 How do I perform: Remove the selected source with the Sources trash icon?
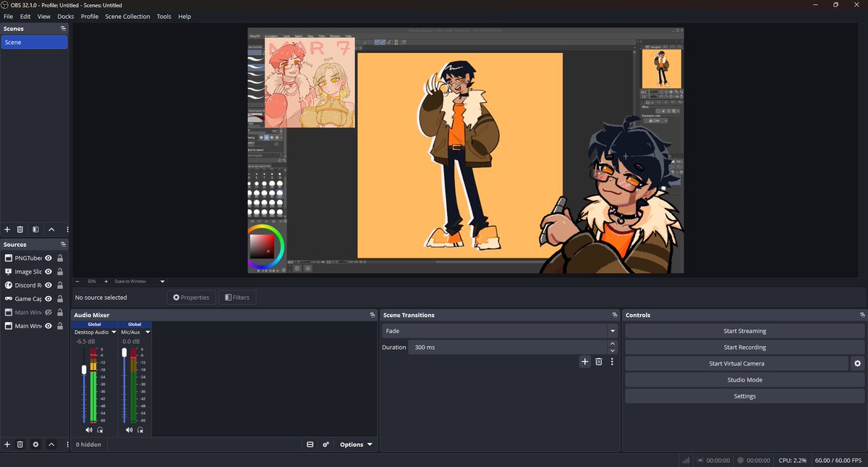pyautogui.click(x=20, y=445)
